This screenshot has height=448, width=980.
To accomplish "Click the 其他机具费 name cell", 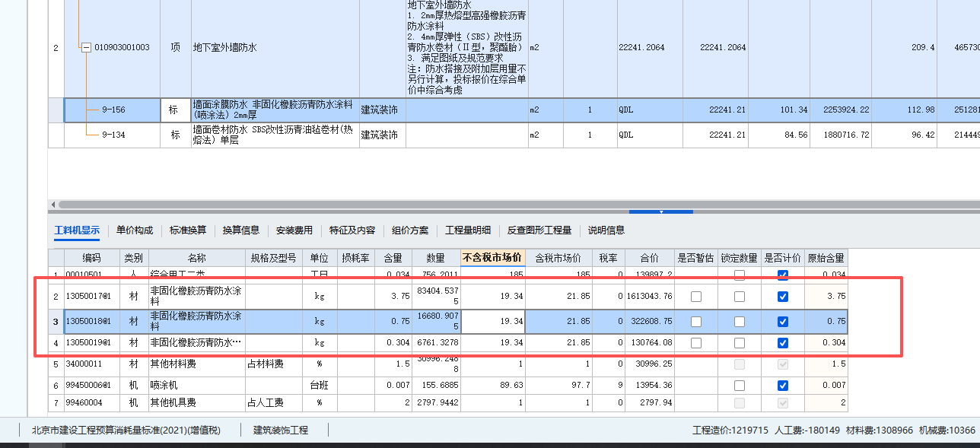I will click(x=197, y=402).
